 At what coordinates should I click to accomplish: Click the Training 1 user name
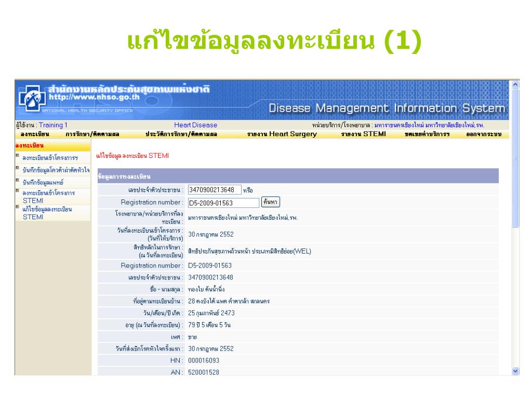click(53, 125)
